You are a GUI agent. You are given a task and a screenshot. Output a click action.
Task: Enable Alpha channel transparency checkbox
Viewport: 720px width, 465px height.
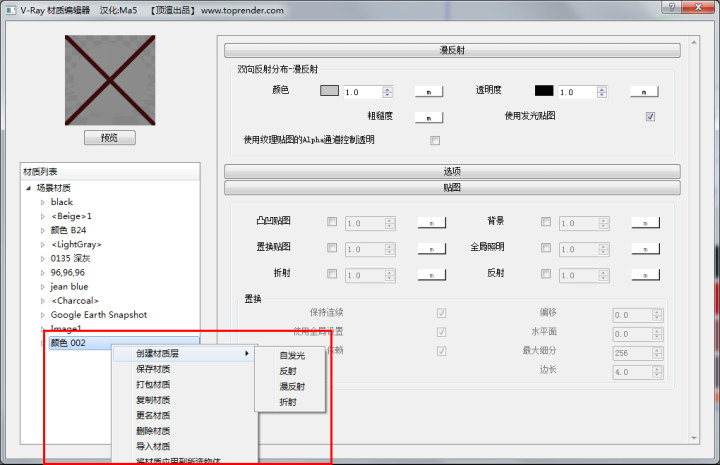435,140
